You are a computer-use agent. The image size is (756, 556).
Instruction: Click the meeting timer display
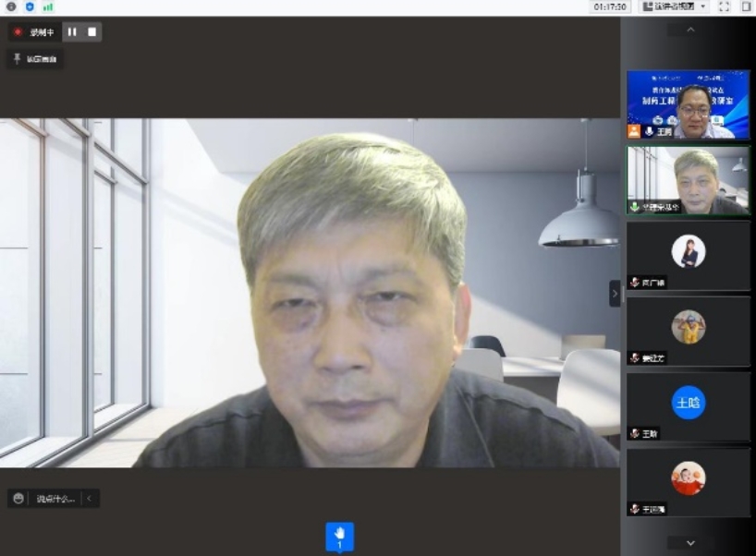(611, 6)
